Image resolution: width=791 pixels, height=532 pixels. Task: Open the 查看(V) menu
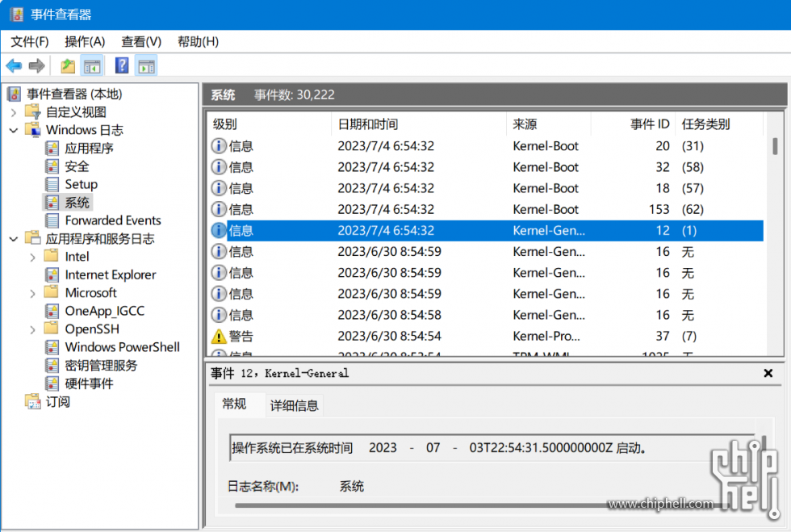click(x=141, y=41)
